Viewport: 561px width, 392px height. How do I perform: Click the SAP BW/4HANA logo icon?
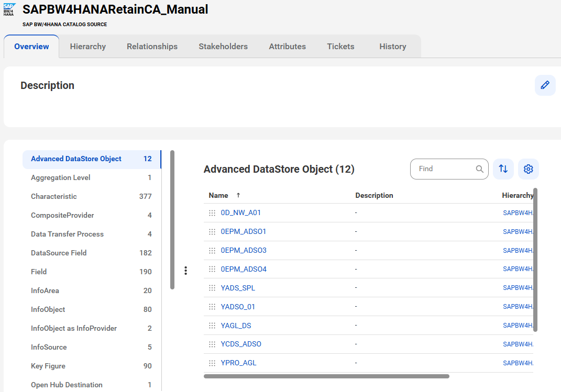pos(9,9)
